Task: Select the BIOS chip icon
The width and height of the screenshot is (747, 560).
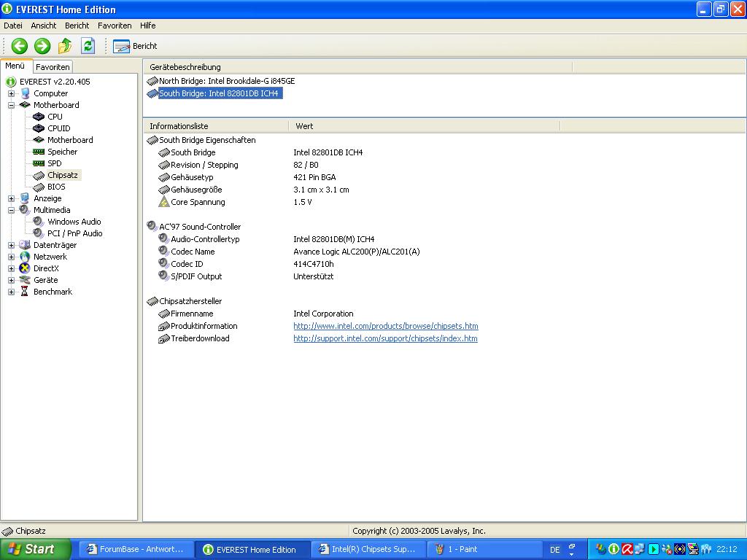Action: pos(39,187)
